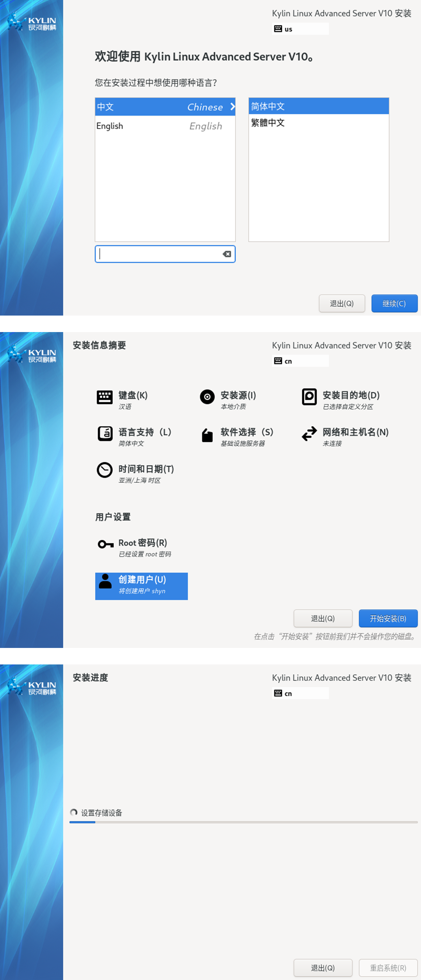Screen dimensions: 421x980
Task: Click the hard disk icon for 安装目的地(D)
Action: click(x=309, y=397)
